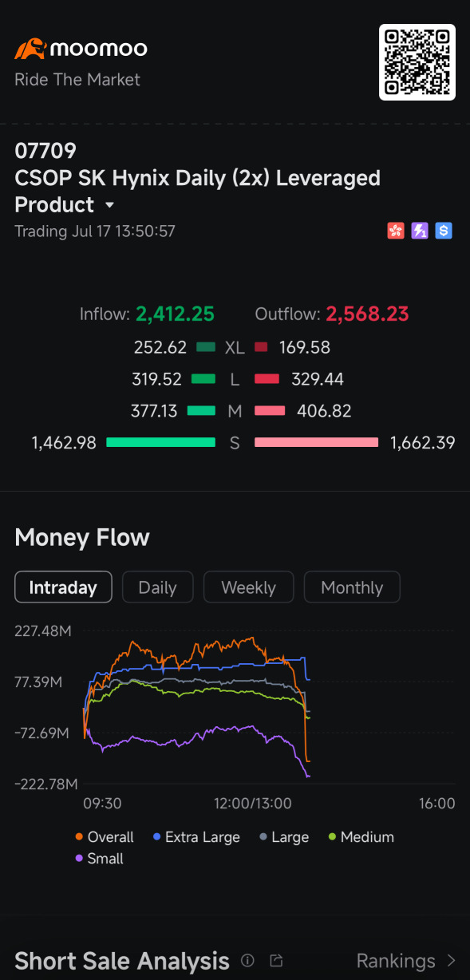Toggle the Small series legend
This screenshot has height=980, width=470.
pos(99,859)
